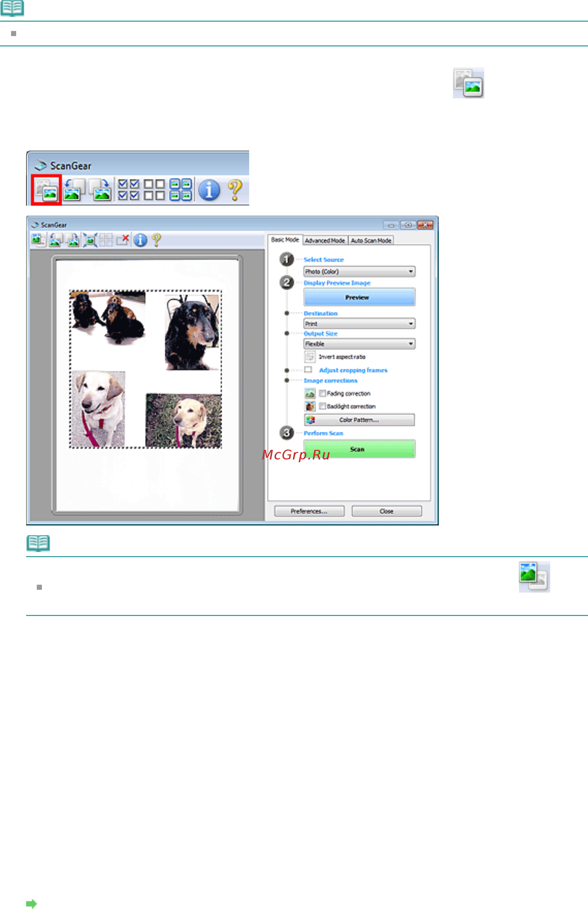Click the small blue Information icon in the ScanGear window

(141, 240)
